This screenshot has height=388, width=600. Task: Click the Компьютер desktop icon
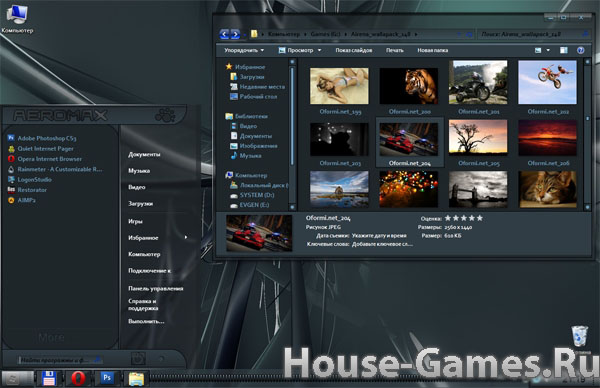click(17, 18)
